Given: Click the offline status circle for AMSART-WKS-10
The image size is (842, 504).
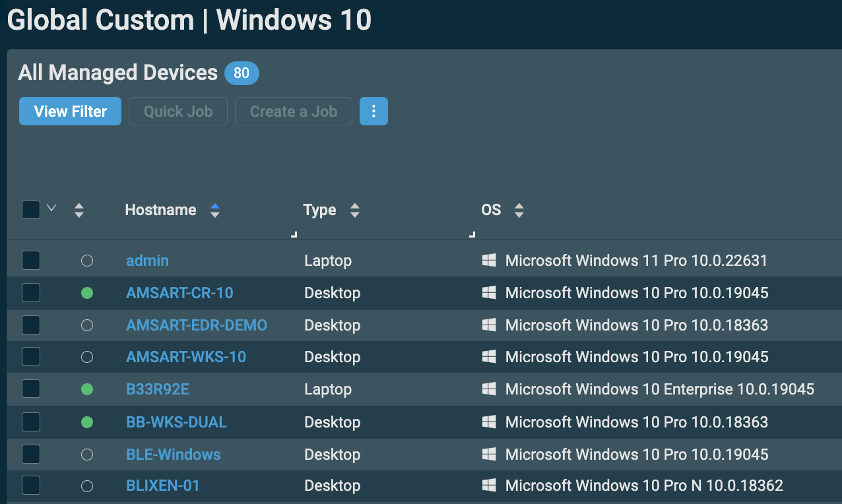Looking at the screenshot, I should point(87,357).
